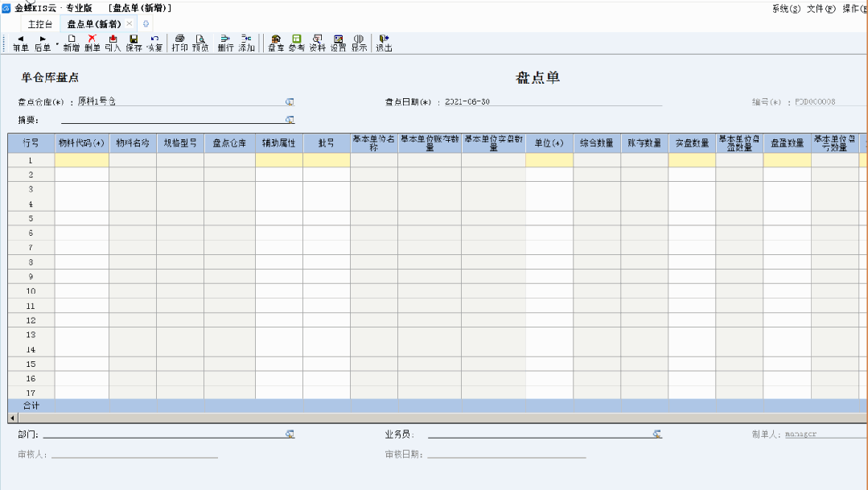868x490 pixels.
Task: Exit the form via the 退出 icon
Action: [x=384, y=43]
